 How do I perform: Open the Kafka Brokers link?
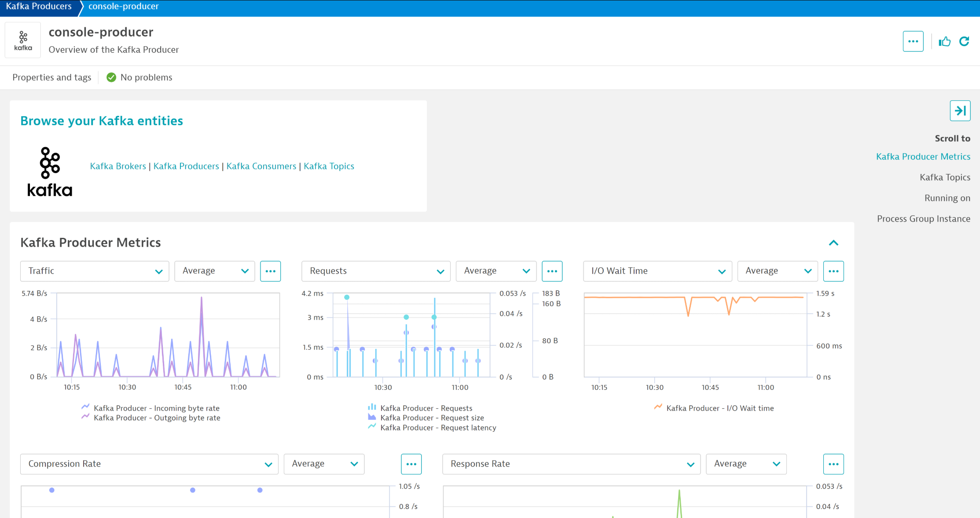pos(118,166)
